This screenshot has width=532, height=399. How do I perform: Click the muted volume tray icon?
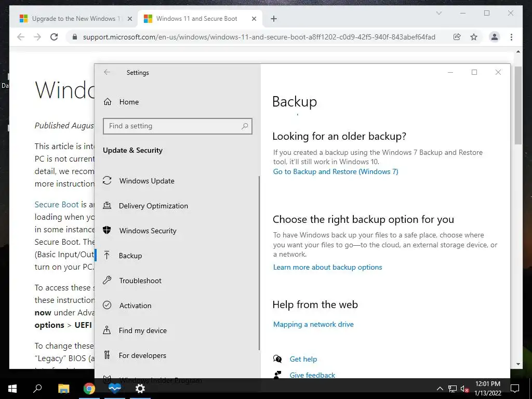[x=464, y=389]
